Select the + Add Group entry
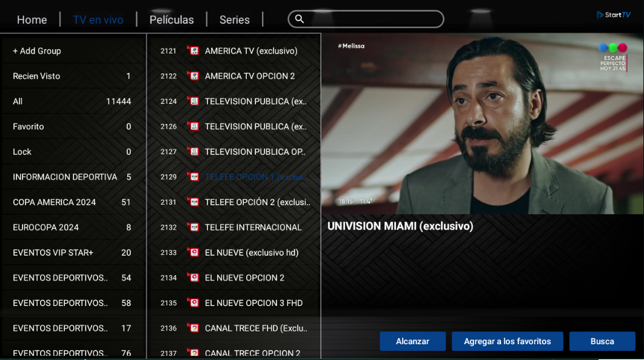The height and width of the screenshot is (360, 644). [73, 51]
